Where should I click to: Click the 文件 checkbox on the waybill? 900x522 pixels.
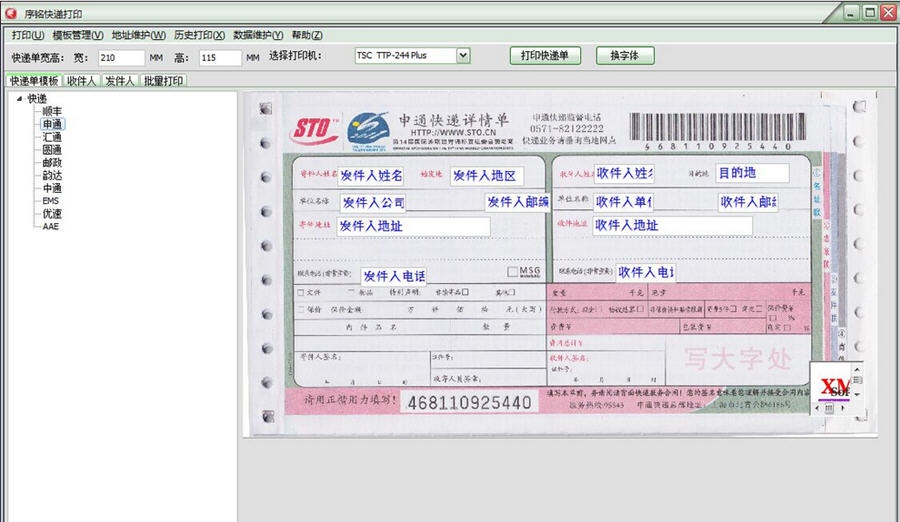(301, 292)
